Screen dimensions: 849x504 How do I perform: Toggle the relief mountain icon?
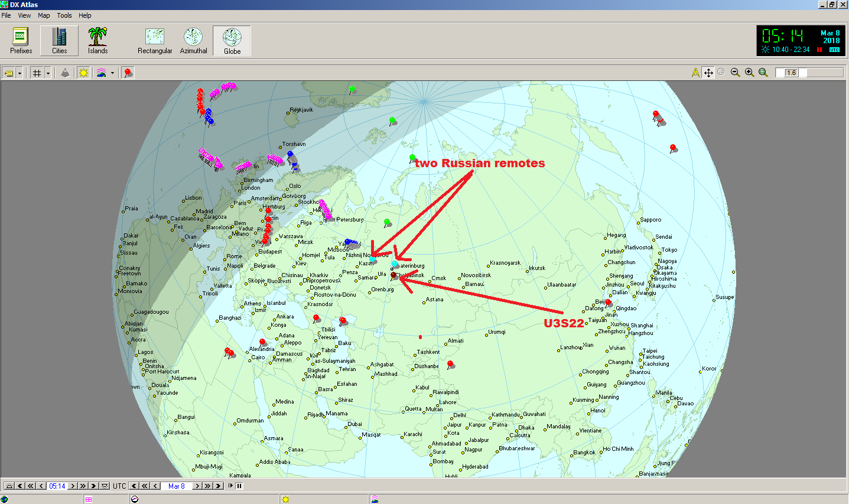point(65,73)
